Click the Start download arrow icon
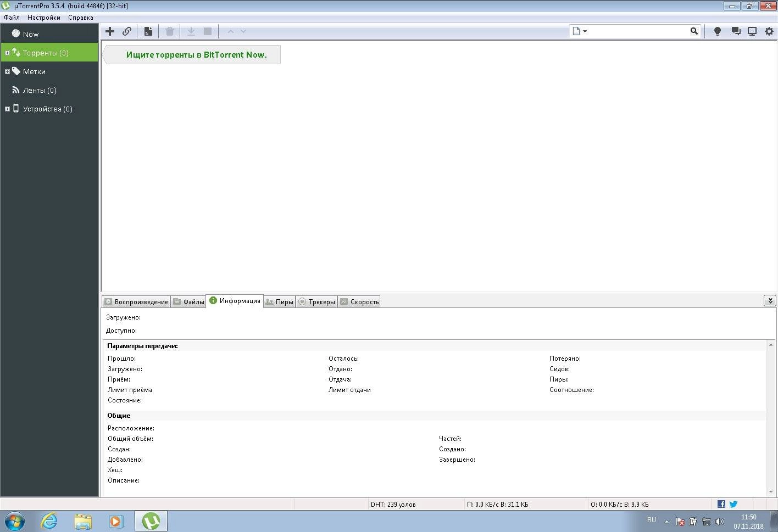 (191, 31)
